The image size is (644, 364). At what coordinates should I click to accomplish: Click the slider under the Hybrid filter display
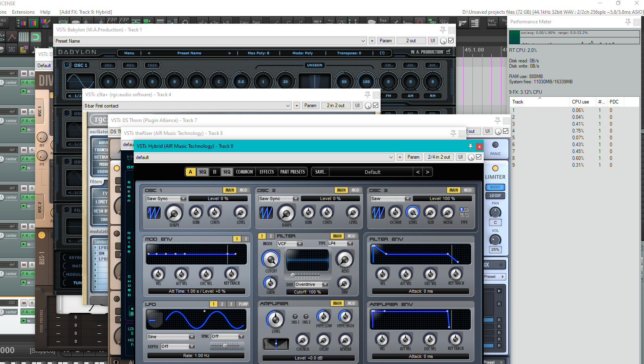point(306,275)
